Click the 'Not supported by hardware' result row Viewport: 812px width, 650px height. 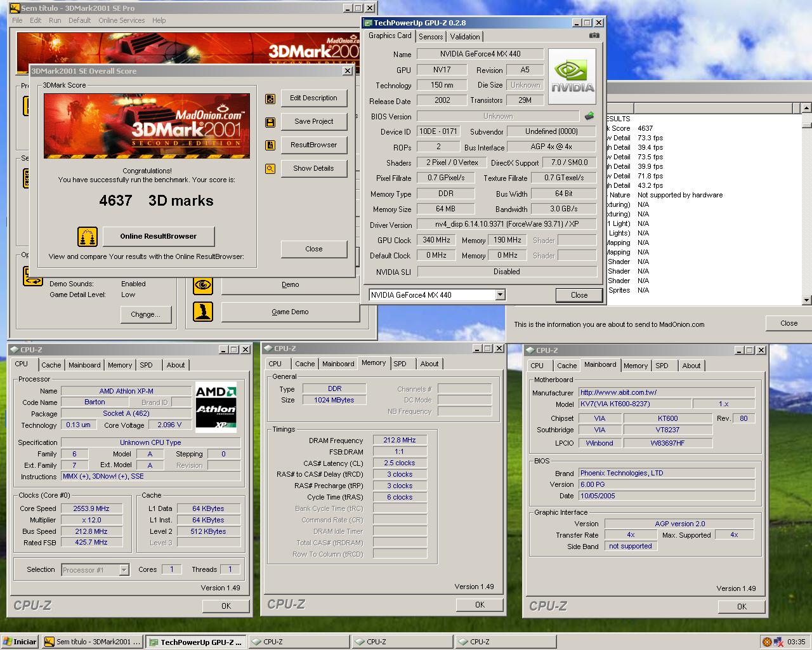680,195
